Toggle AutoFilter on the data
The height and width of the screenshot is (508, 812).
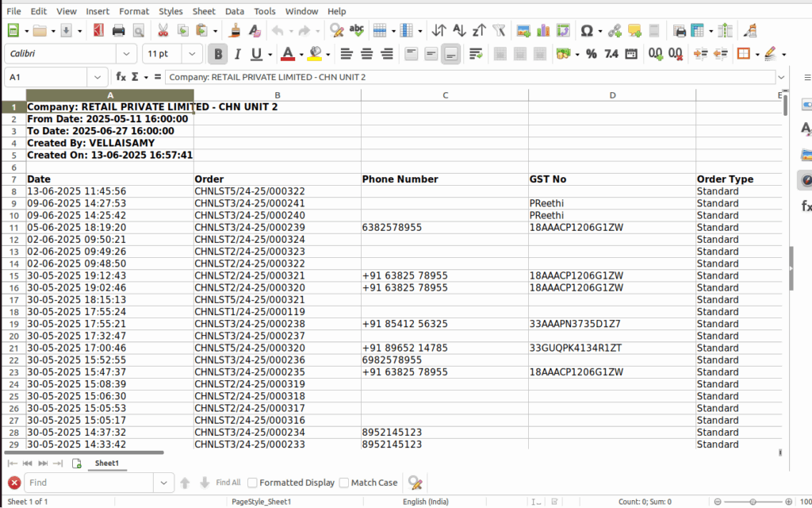(497, 32)
